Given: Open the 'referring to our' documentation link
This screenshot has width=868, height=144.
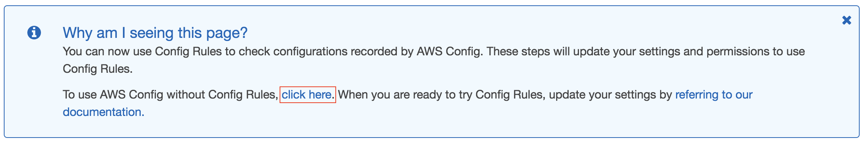Looking at the screenshot, I should [714, 94].
